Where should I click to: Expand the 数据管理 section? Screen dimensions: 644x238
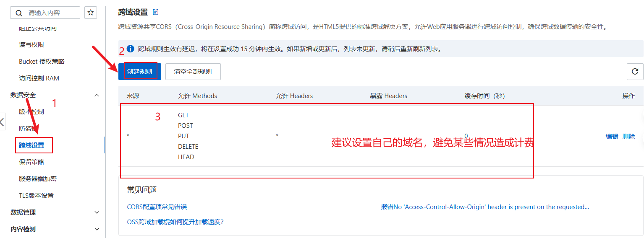[x=97, y=212]
